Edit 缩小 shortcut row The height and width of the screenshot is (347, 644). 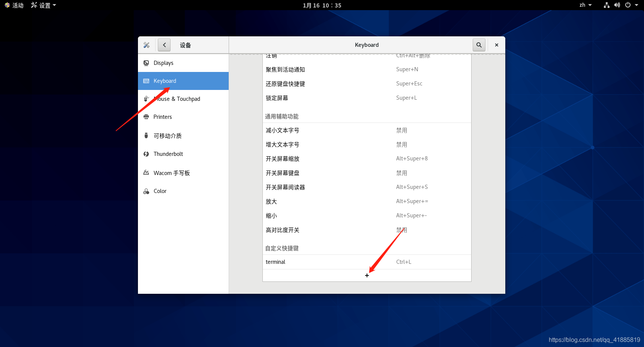[x=367, y=216]
